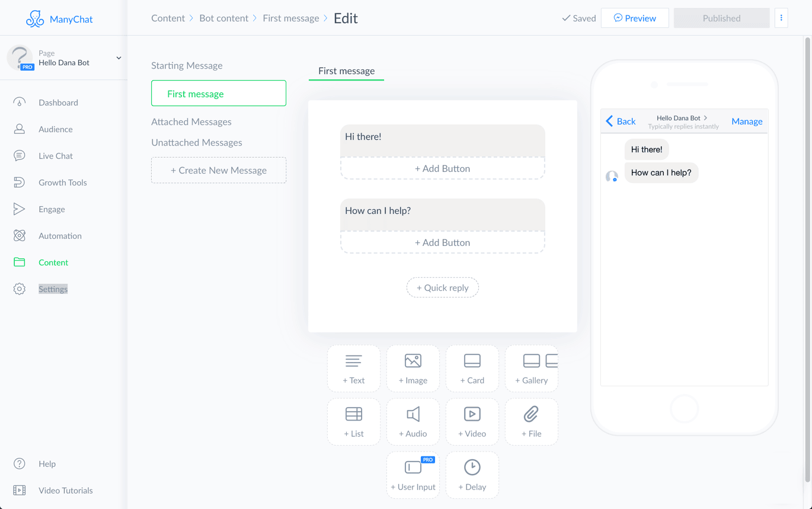Open Content from the breadcrumb

[167, 18]
